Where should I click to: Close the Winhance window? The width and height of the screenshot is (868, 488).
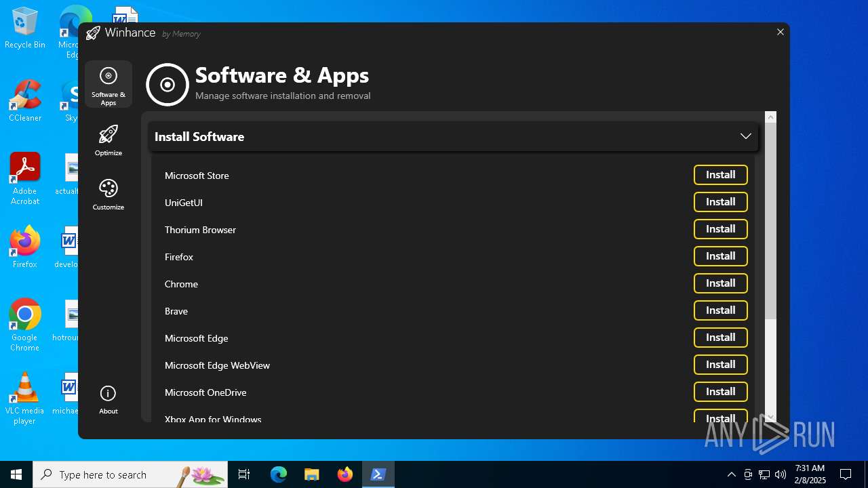[x=781, y=32]
